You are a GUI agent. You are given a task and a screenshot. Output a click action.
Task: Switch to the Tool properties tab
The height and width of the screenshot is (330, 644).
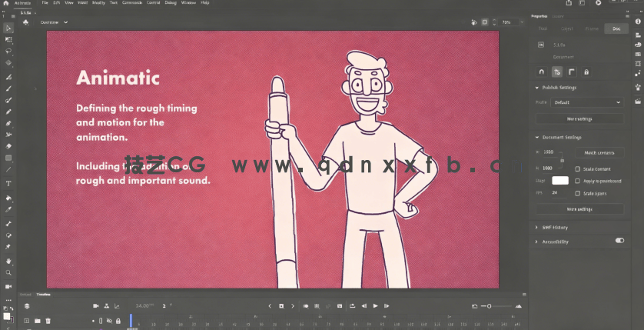point(543,28)
